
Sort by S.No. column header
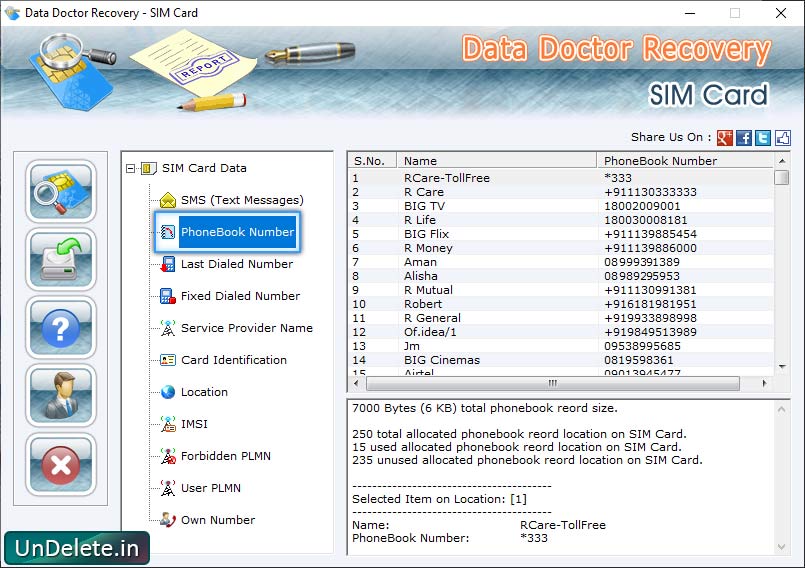pyautogui.click(x=372, y=161)
